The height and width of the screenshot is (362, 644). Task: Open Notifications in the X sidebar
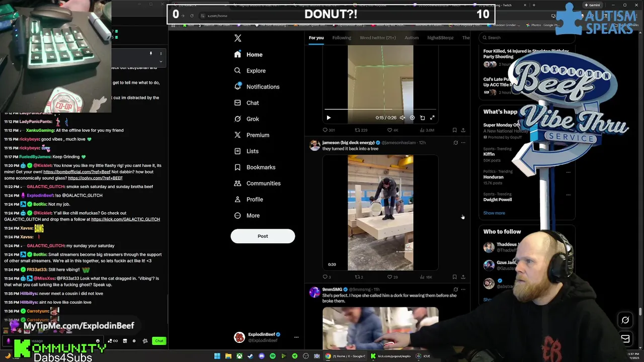(x=257, y=86)
